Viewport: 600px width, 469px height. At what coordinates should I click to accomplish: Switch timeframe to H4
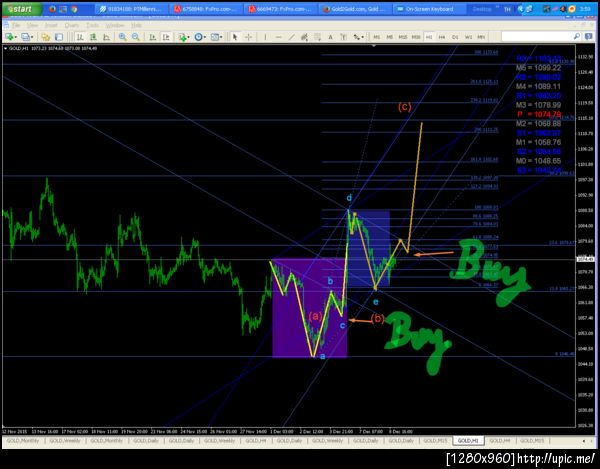coord(442,37)
